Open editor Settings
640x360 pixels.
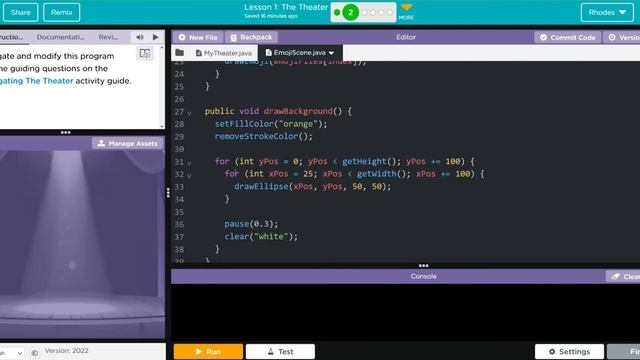[x=569, y=351]
